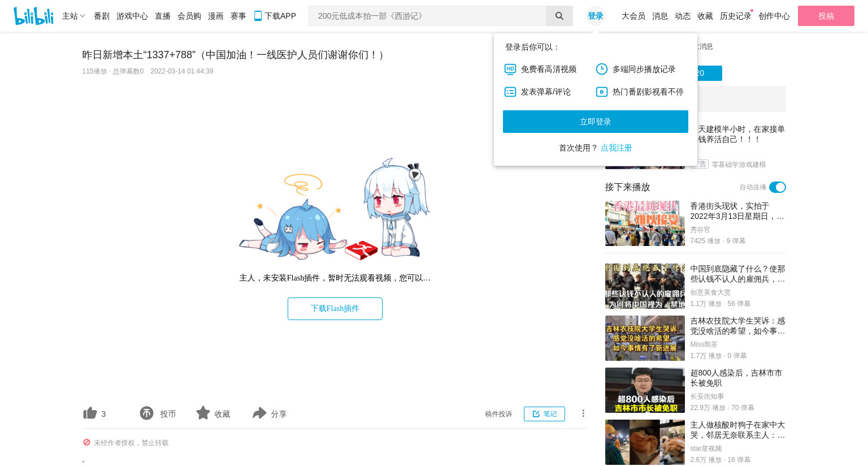The image size is (868, 466).
Task: Open the three-dot more options menu
Action: point(583,413)
